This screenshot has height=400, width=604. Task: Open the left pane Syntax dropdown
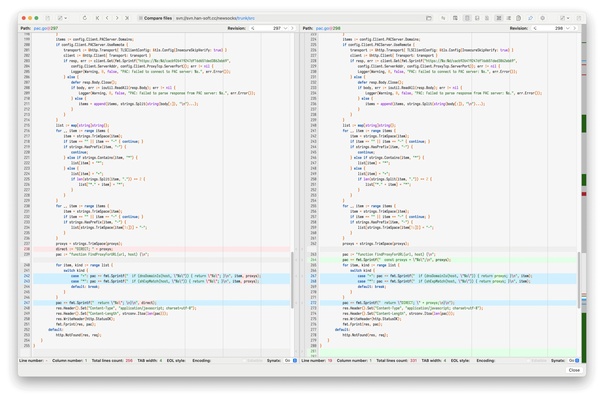pyautogui.click(x=291, y=361)
